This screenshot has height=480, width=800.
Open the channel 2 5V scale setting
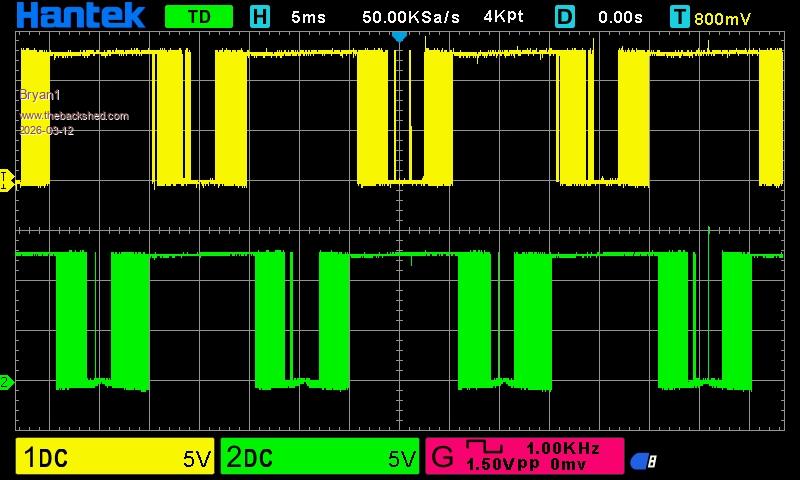click(401, 458)
